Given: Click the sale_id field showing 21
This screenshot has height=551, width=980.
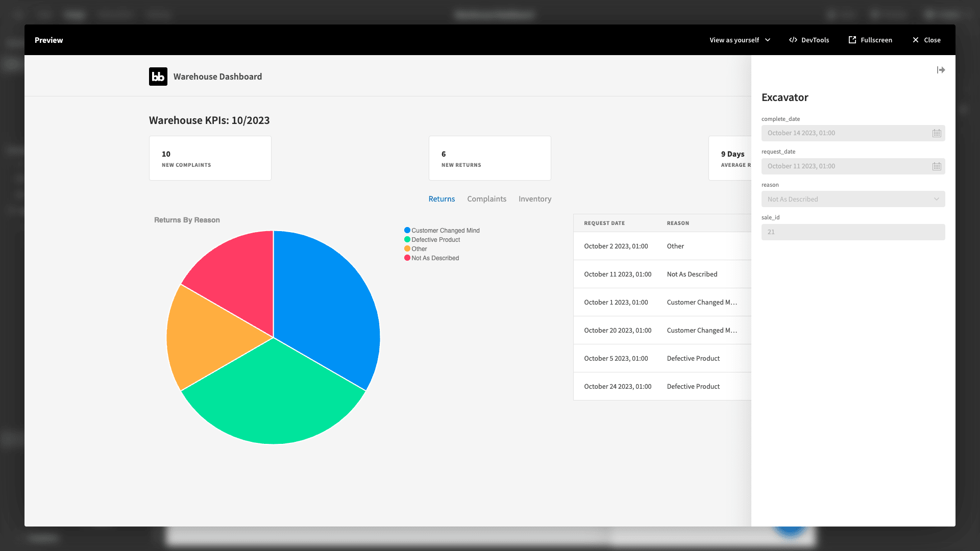Looking at the screenshot, I should [x=853, y=232].
